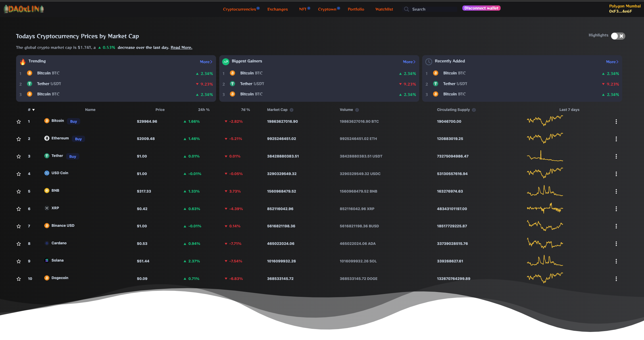This screenshot has height=340, width=644.
Task: Open the three-dot menu for BNB row
Action: (x=616, y=191)
